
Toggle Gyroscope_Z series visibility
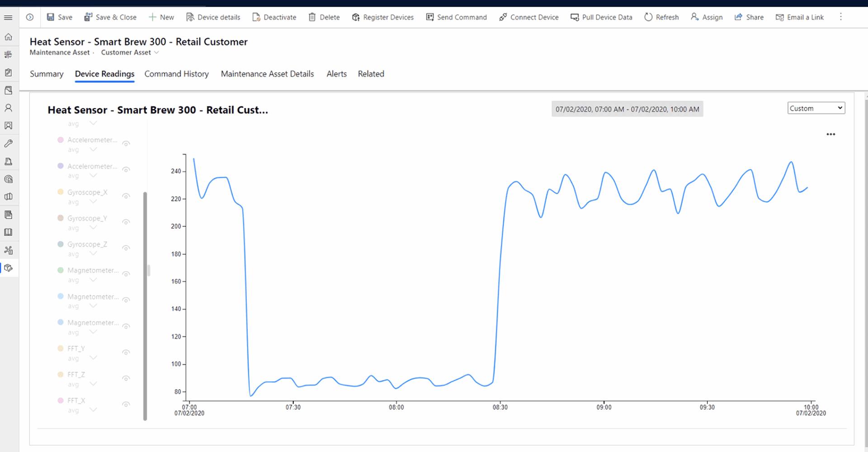[126, 248]
